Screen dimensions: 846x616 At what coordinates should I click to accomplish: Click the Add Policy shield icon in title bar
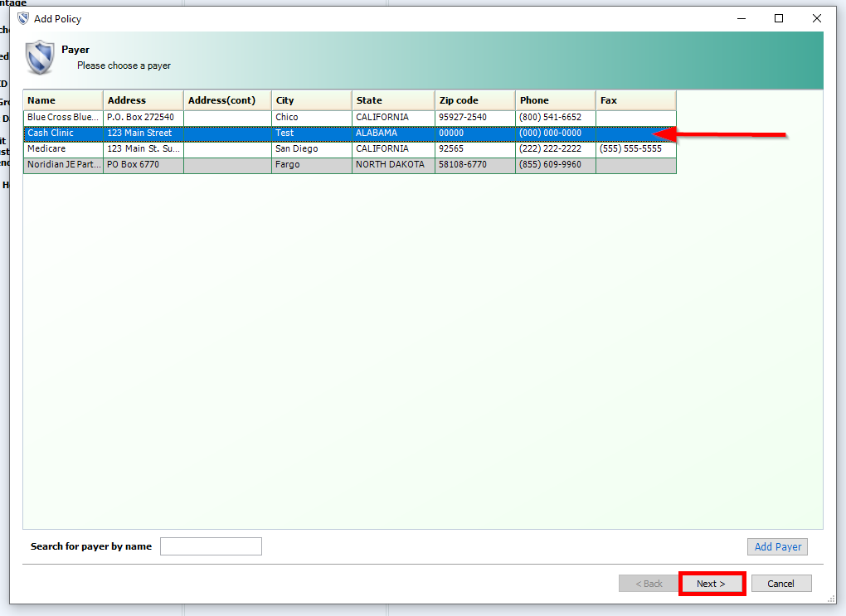23,18
